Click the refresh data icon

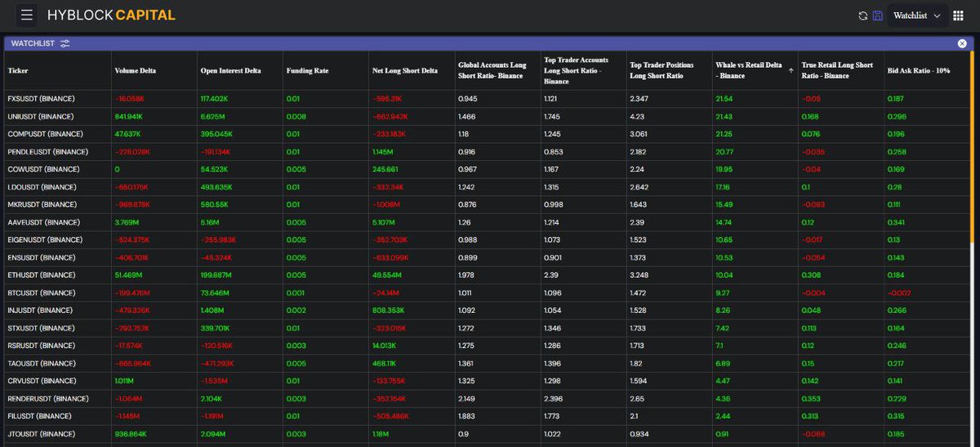863,16
